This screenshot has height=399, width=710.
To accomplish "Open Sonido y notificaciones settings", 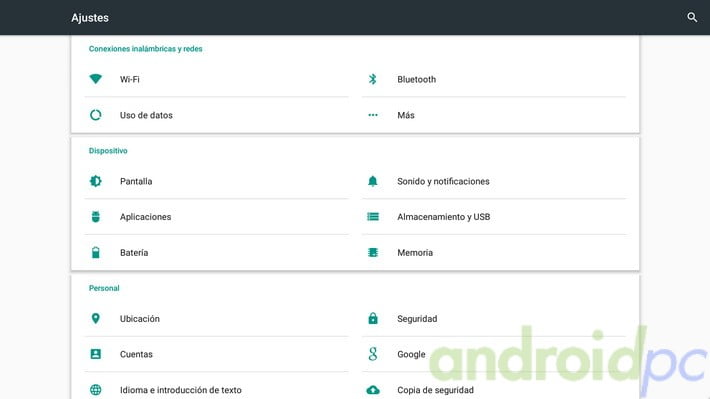I will (x=494, y=181).
